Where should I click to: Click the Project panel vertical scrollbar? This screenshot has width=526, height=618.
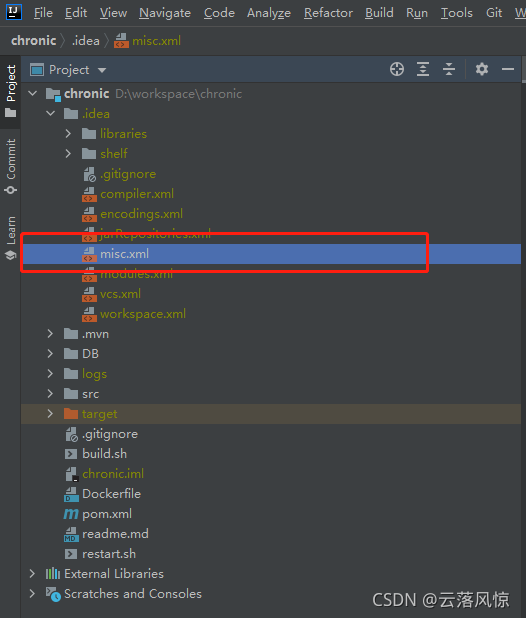pyautogui.click(x=524, y=70)
